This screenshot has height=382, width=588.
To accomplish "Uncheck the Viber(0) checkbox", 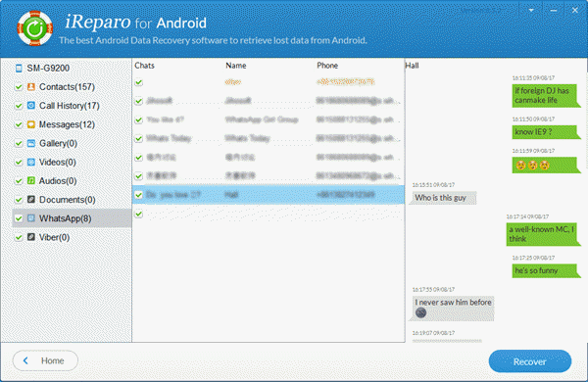I will [19, 237].
